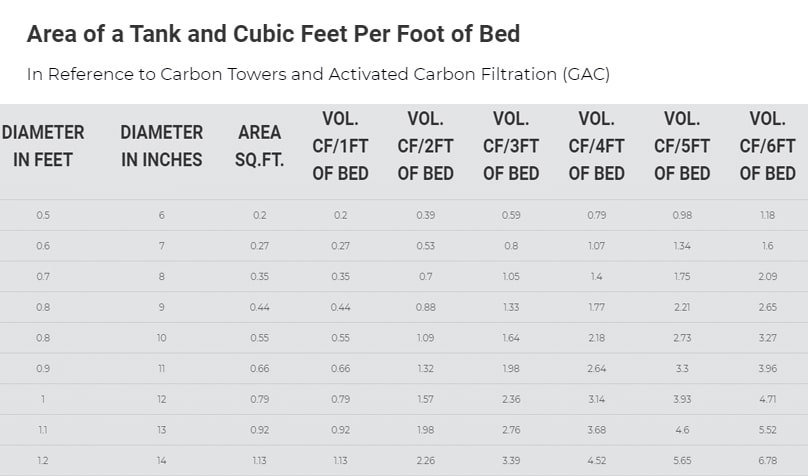This screenshot has width=808, height=476.
Task: Click the Carbon Towers reference subtitle text
Action: [x=318, y=74]
